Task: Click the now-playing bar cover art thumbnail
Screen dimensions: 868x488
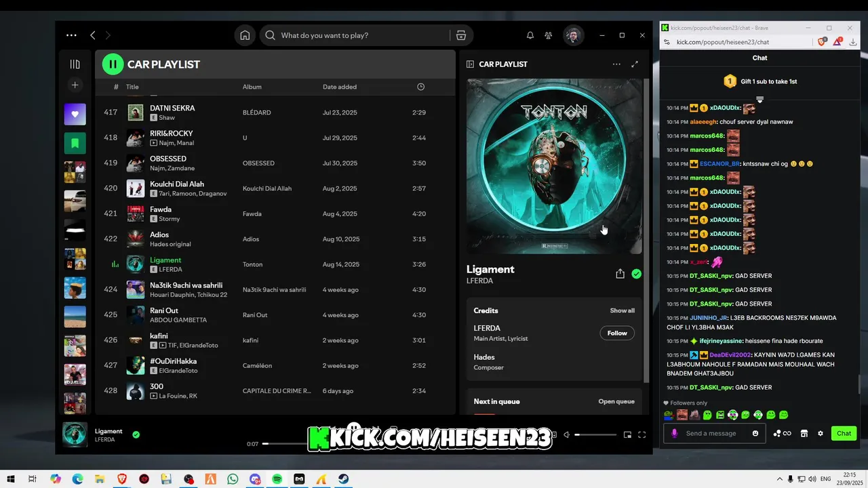Action: [x=75, y=435]
